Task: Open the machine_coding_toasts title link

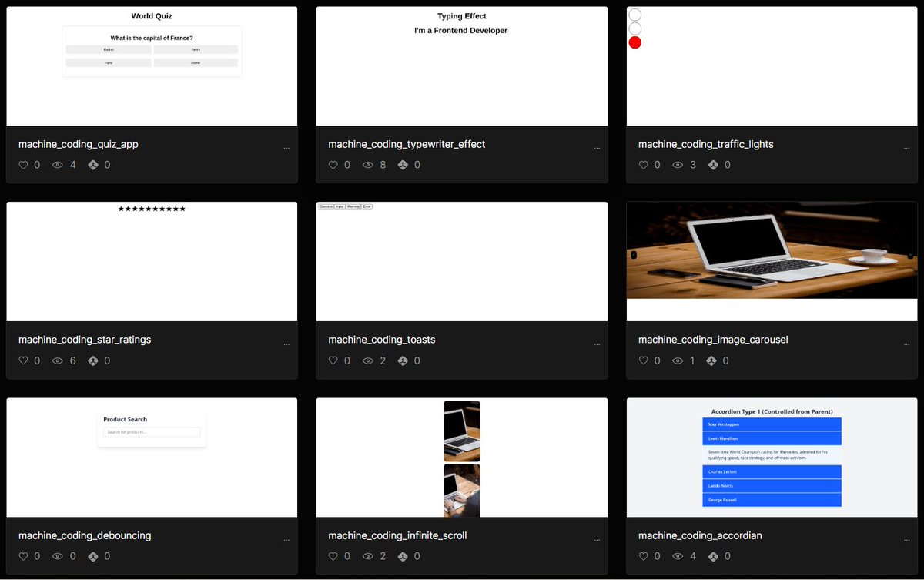Action: 382,340
